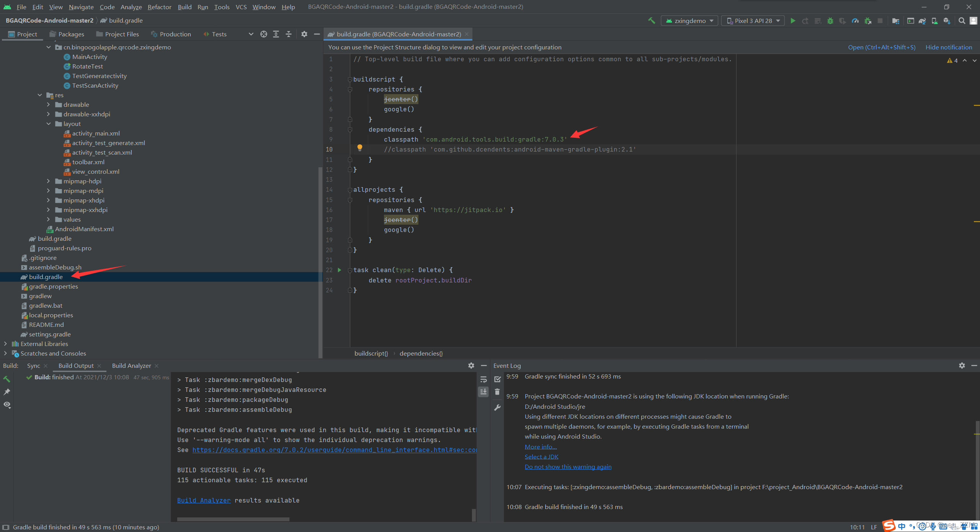Click Run with Coverage shield icon
The height and width of the screenshot is (532, 980).
click(x=843, y=21)
